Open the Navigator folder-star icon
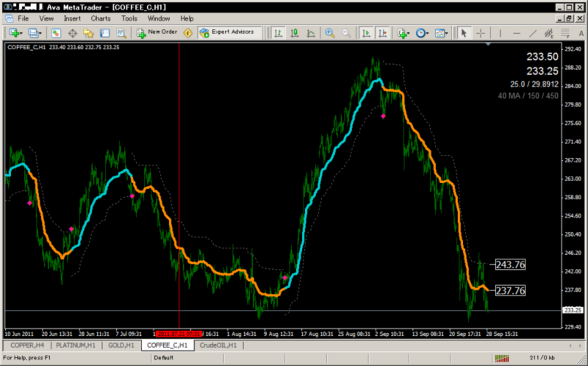 89,33
